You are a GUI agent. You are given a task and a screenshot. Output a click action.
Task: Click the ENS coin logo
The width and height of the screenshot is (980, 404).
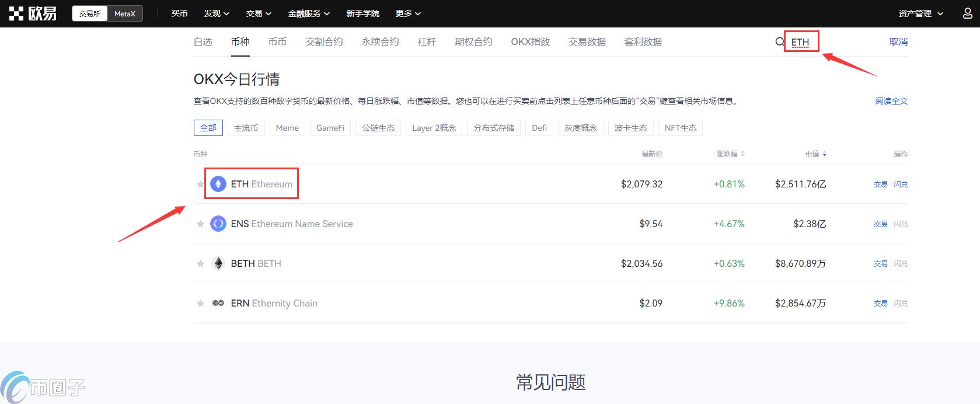coord(218,224)
